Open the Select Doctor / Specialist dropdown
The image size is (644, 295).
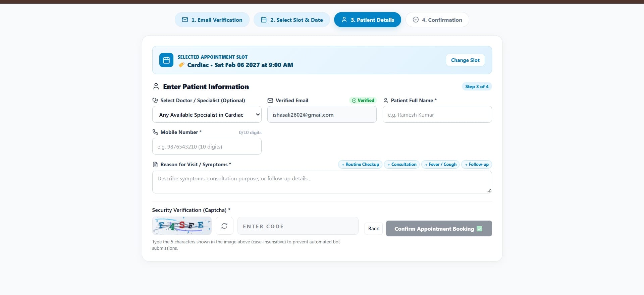pyautogui.click(x=207, y=115)
